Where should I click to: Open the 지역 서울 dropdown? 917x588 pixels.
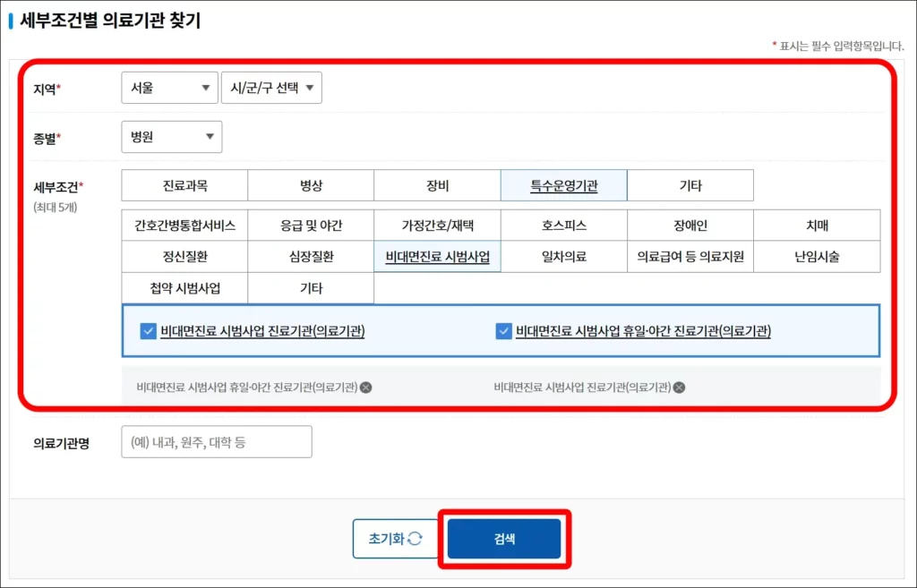(x=169, y=88)
